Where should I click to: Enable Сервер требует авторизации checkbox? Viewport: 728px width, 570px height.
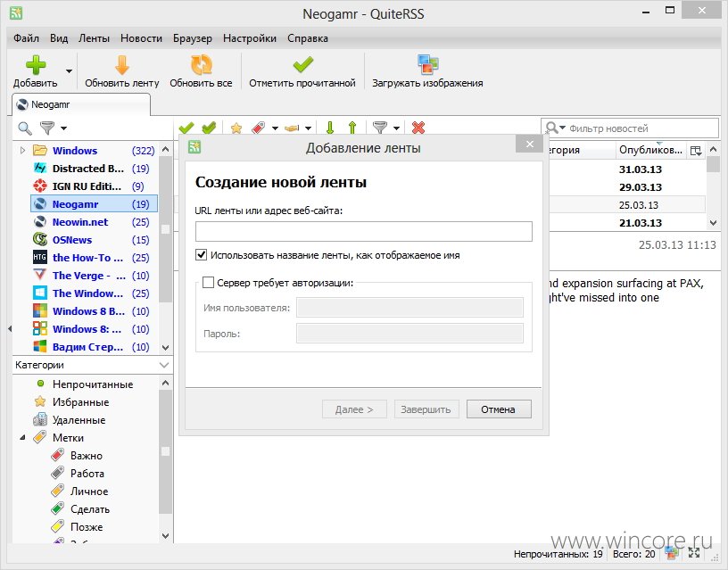(208, 282)
